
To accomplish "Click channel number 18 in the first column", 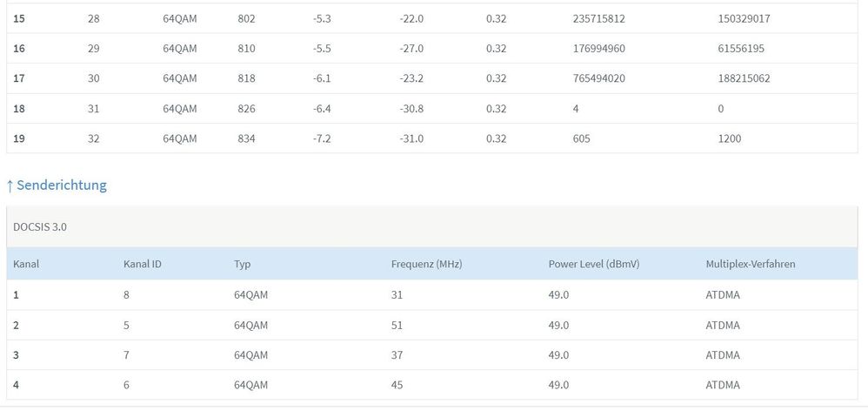I will tap(19, 109).
